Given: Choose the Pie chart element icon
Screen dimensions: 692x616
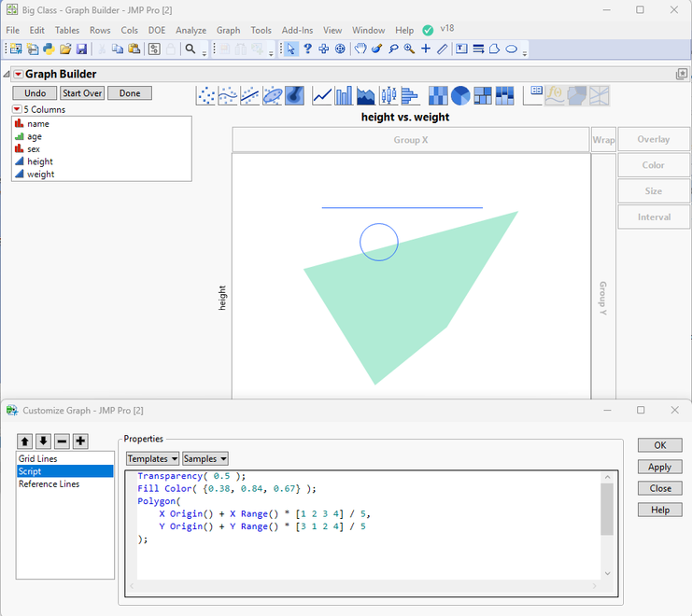Looking at the screenshot, I should point(459,95).
